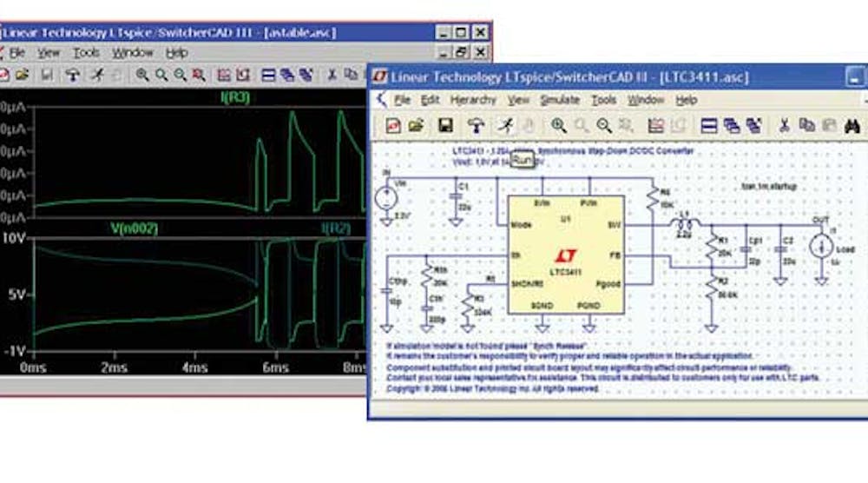Click Copy icon in astable window toolbar
The image size is (868, 483).
[351, 75]
